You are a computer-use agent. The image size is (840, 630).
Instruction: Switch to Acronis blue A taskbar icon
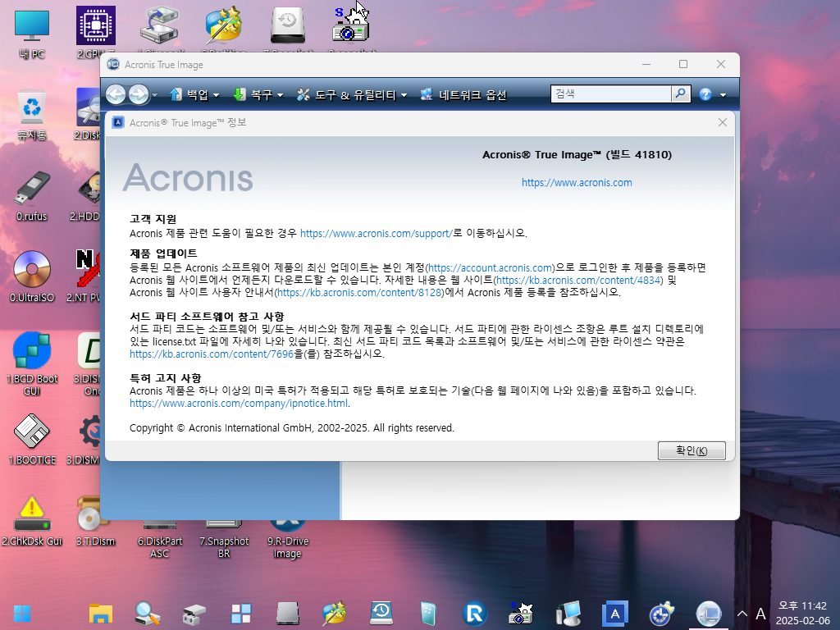click(615, 614)
